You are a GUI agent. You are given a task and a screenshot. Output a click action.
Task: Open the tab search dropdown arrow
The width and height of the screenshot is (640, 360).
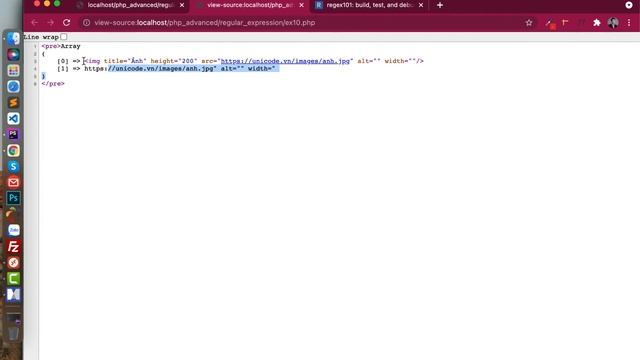click(x=629, y=5)
